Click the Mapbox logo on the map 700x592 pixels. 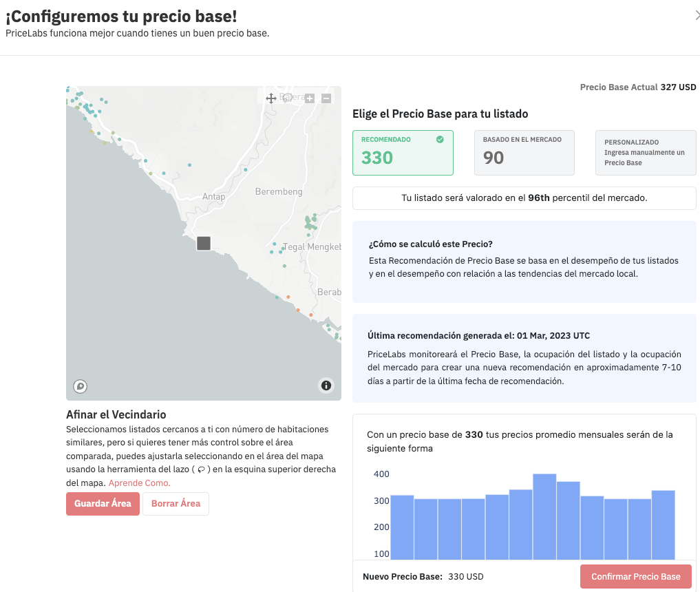tap(81, 385)
